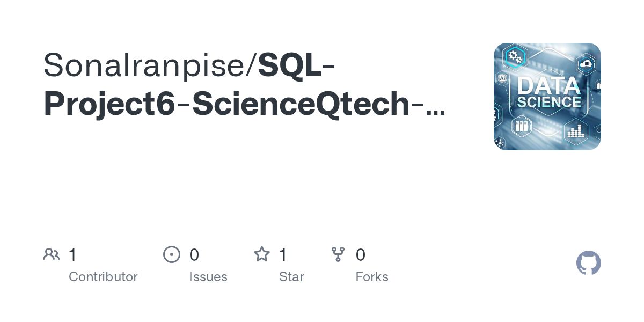This screenshot has width=644, height=322.
Task: Click the database columns hexagon in thumbnail
Action: pyautogui.click(x=521, y=126)
